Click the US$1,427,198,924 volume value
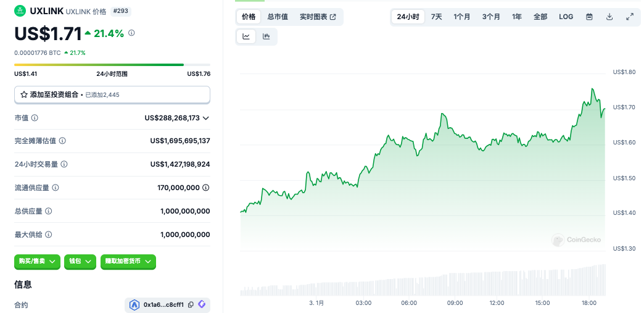The height and width of the screenshot is (313, 644). pyautogui.click(x=180, y=164)
